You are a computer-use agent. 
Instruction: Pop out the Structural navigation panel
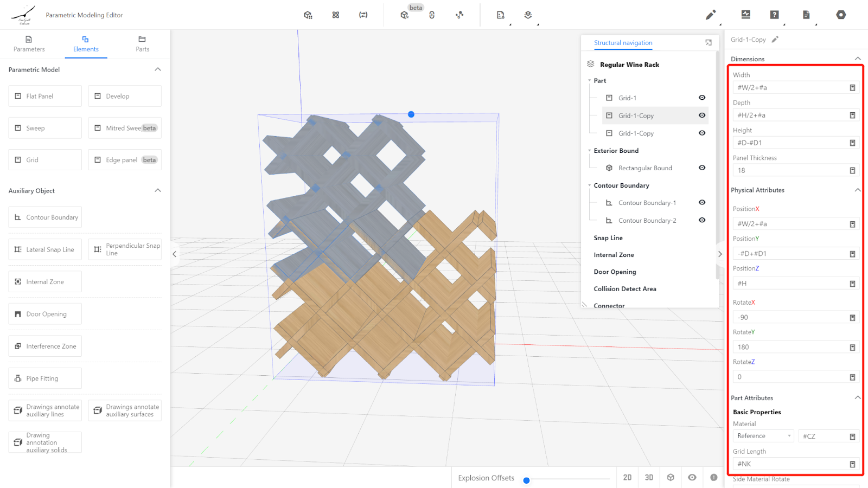point(709,42)
